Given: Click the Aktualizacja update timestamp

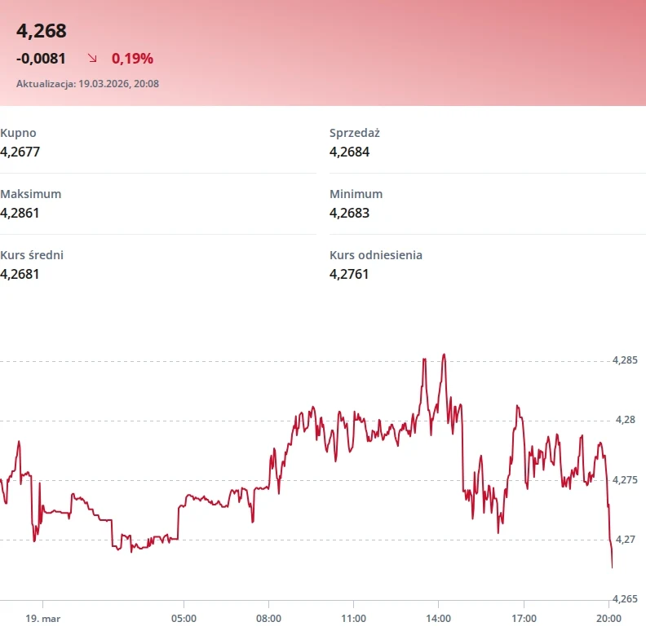Looking at the screenshot, I should tap(87, 83).
